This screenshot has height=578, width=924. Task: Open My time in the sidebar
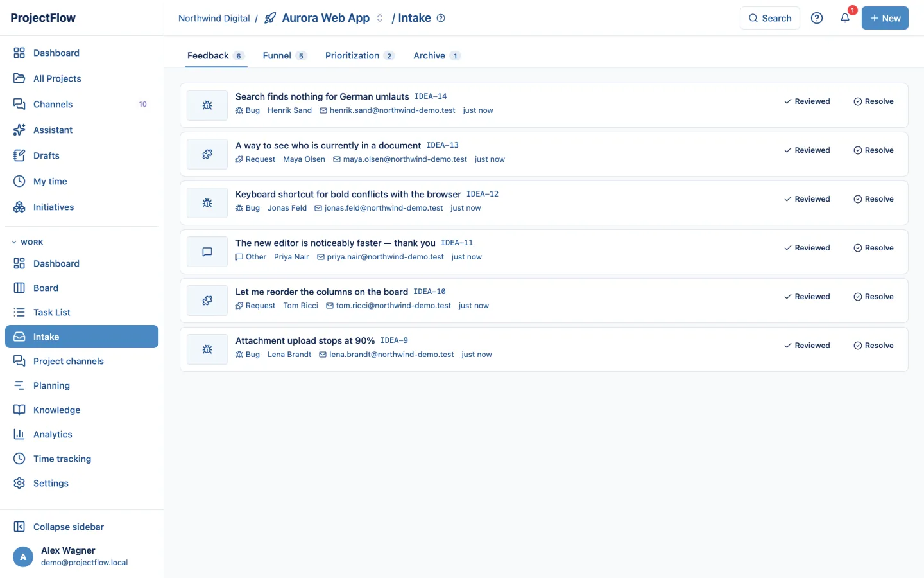tap(81, 181)
